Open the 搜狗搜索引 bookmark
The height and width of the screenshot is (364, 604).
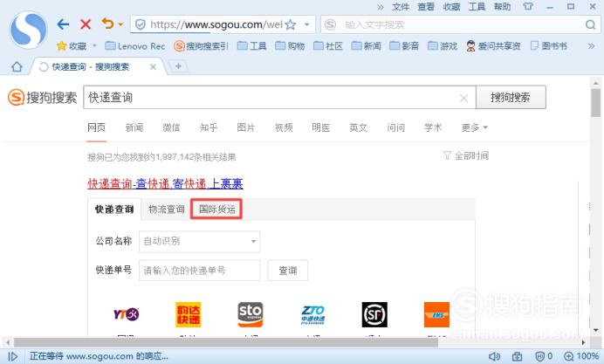coord(201,46)
